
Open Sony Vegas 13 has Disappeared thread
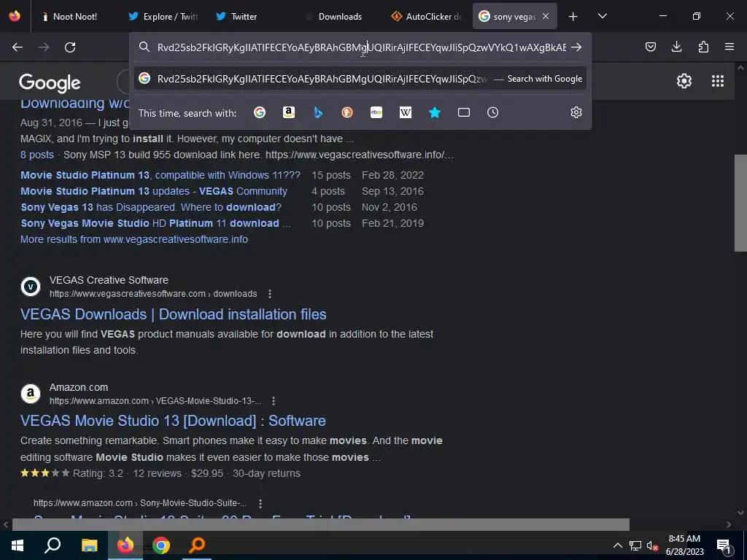(151, 208)
